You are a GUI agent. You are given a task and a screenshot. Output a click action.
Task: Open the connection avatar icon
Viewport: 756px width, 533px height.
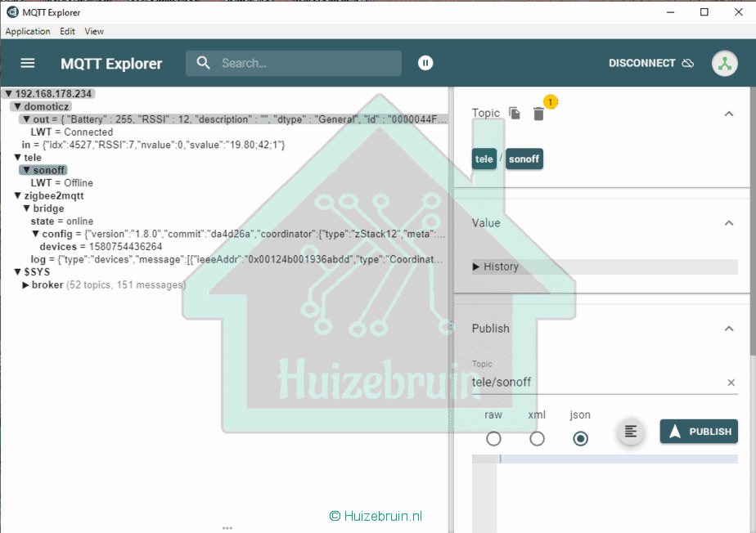[725, 63]
